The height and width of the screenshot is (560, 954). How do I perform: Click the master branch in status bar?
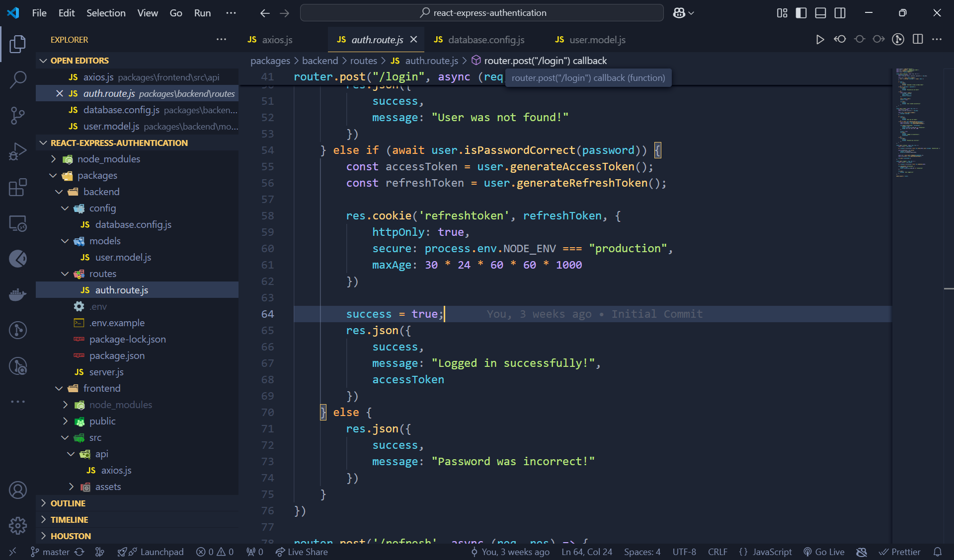coord(50,552)
